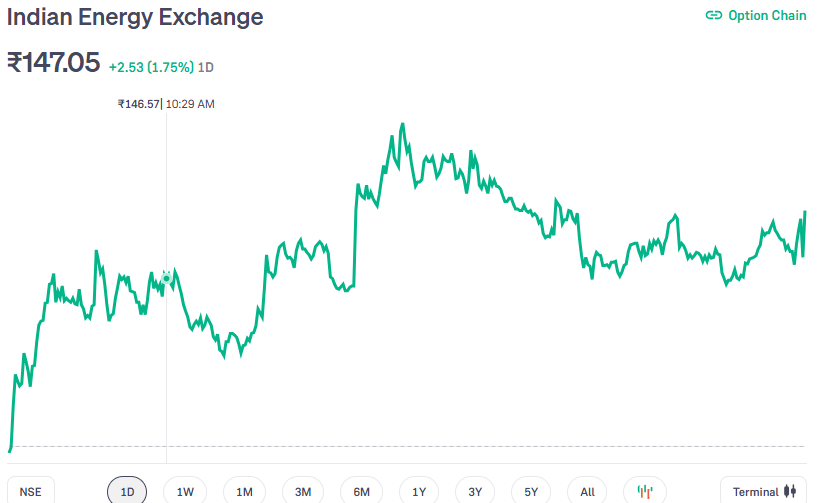Image resolution: width=818 pixels, height=503 pixels.
Task: Click the crosshair dot on the chart
Action: click(x=166, y=278)
